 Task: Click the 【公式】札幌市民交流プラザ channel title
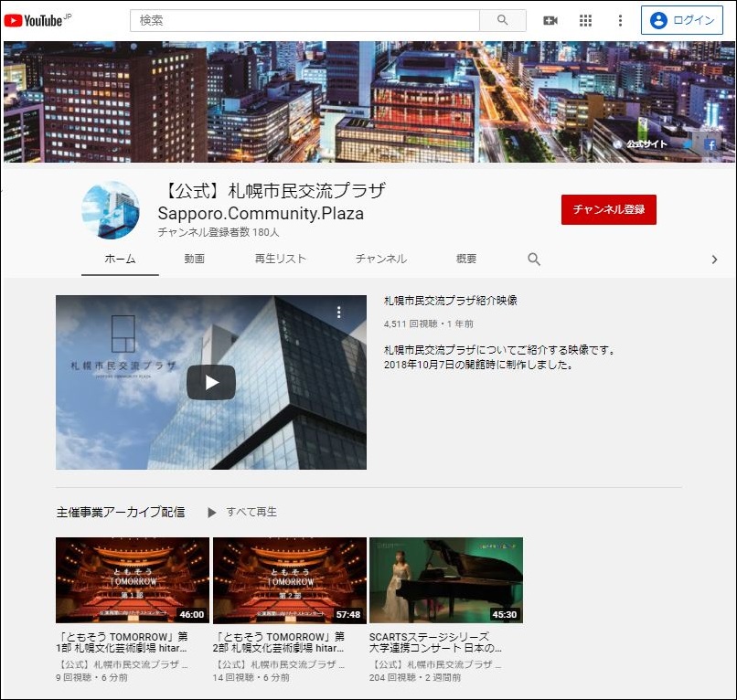(x=272, y=202)
